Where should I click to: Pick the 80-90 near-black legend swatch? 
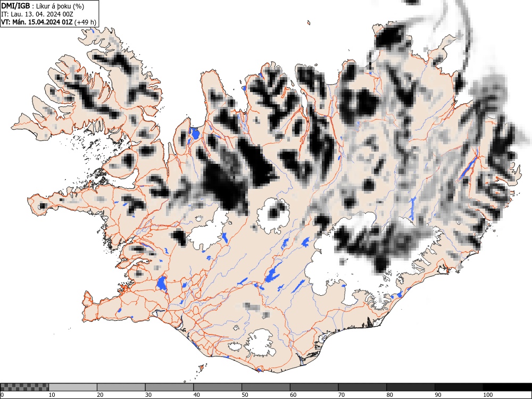pyautogui.click(x=411, y=387)
